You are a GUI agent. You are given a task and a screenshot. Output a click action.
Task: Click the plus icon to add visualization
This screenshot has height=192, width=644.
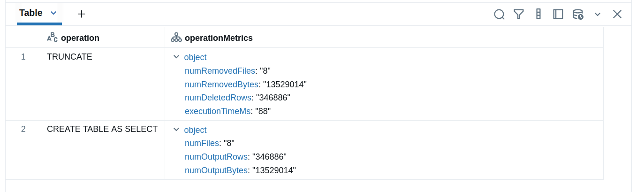coord(81,14)
